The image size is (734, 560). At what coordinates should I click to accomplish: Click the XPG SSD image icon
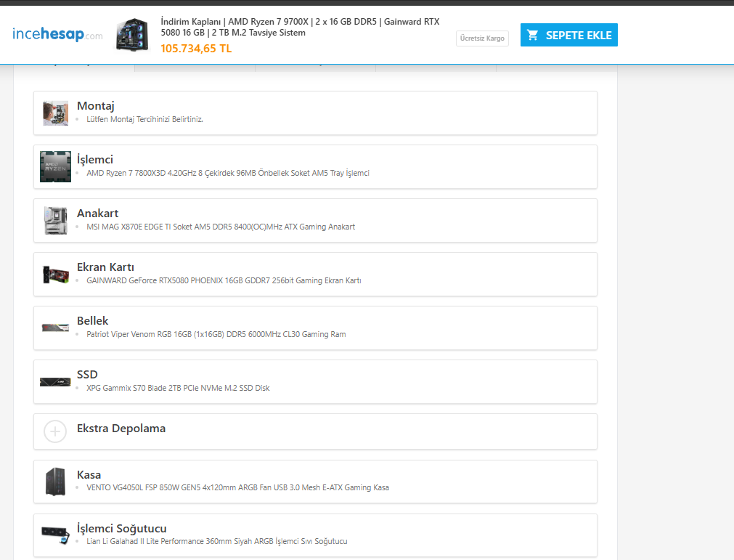56,382
